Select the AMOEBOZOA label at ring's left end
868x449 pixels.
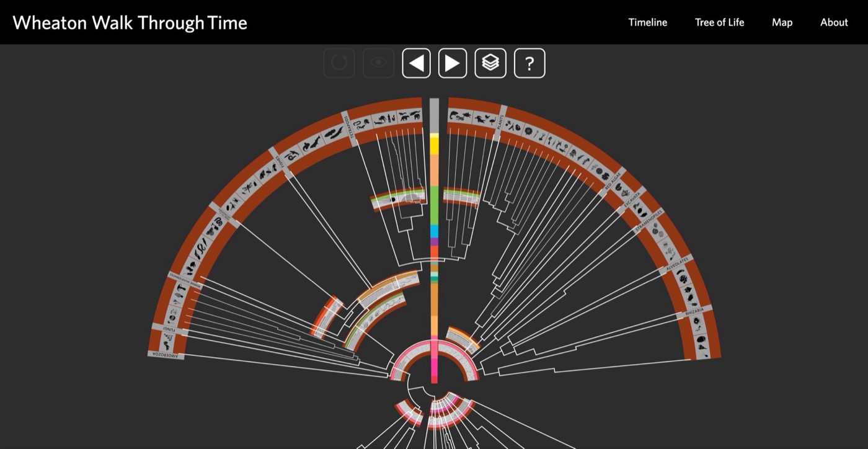[x=166, y=355]
